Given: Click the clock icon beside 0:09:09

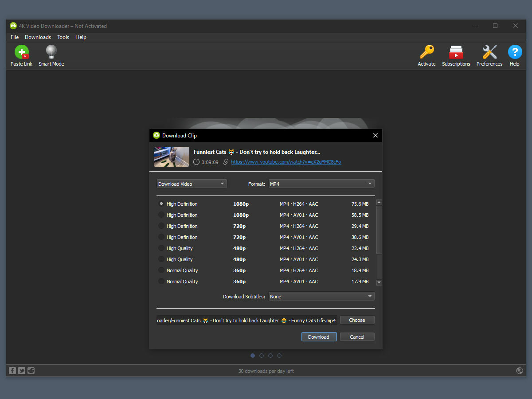Looking at the screenshot, I should pyautogui.click(x=196, y=162).
